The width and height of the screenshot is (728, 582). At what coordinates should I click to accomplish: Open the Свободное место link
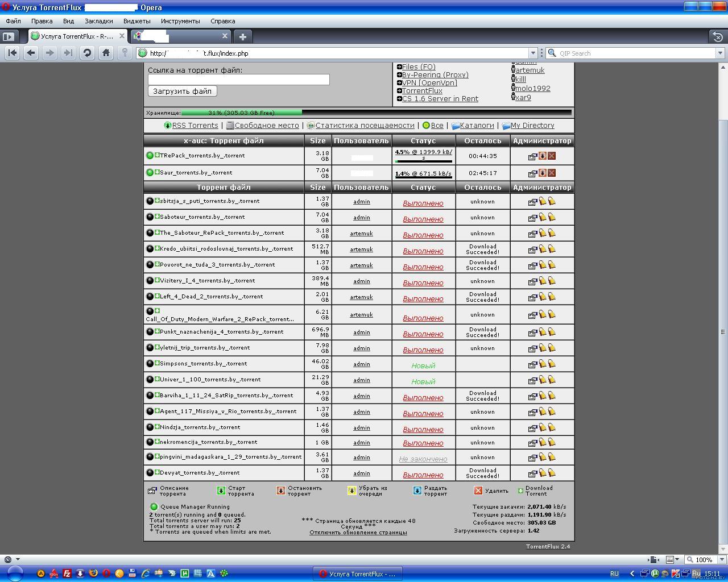point(267,126)
